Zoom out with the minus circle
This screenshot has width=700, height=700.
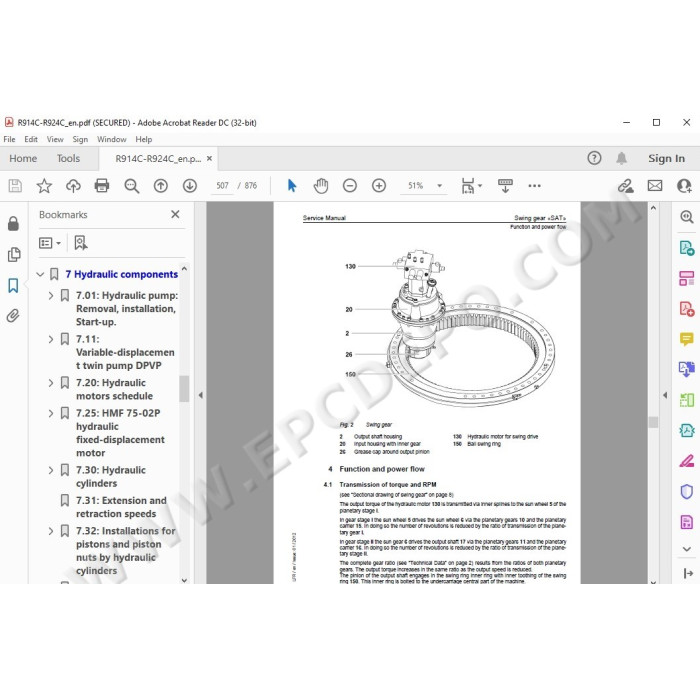pyautogui.click(x=350, y=186)
